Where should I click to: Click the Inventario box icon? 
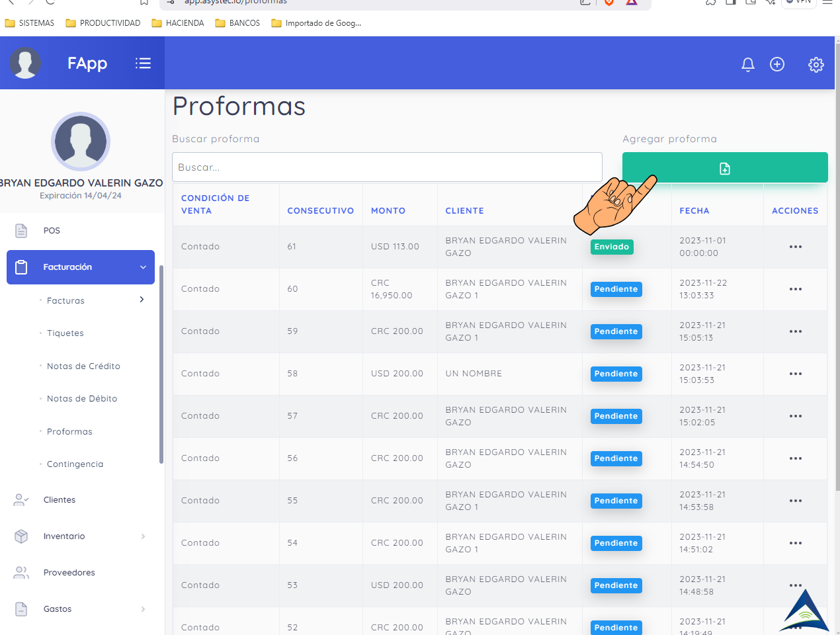pos(21,536)
